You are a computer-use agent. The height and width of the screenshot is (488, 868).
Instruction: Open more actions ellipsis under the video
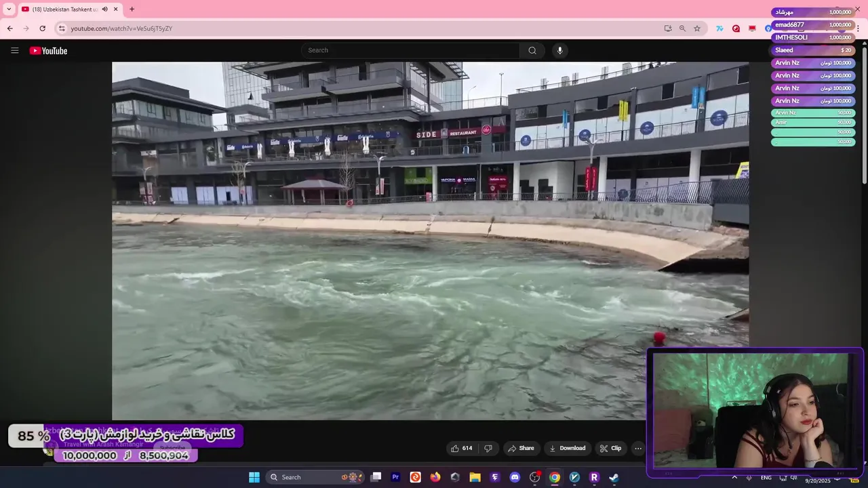click(x=637, y=448)
